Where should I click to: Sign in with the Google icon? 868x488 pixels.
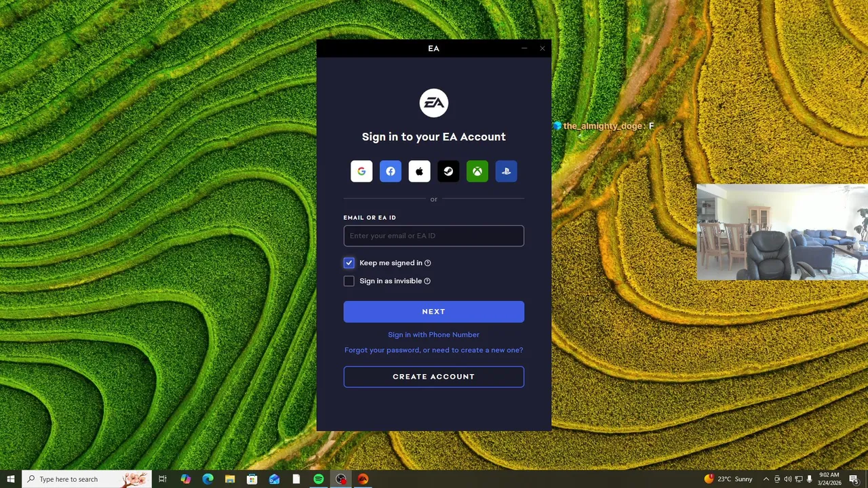click(361, 171)
